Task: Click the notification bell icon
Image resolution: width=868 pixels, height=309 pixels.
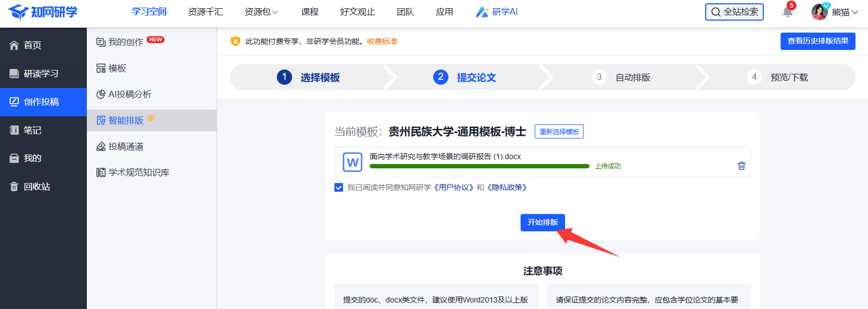Action: pyautogui.click(x=787, y=12)
